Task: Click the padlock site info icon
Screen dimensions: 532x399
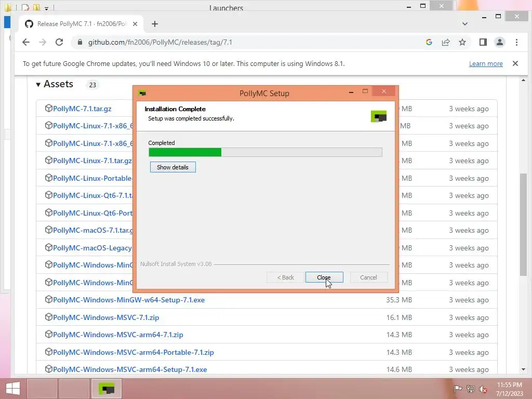Action: click(80, 42)
